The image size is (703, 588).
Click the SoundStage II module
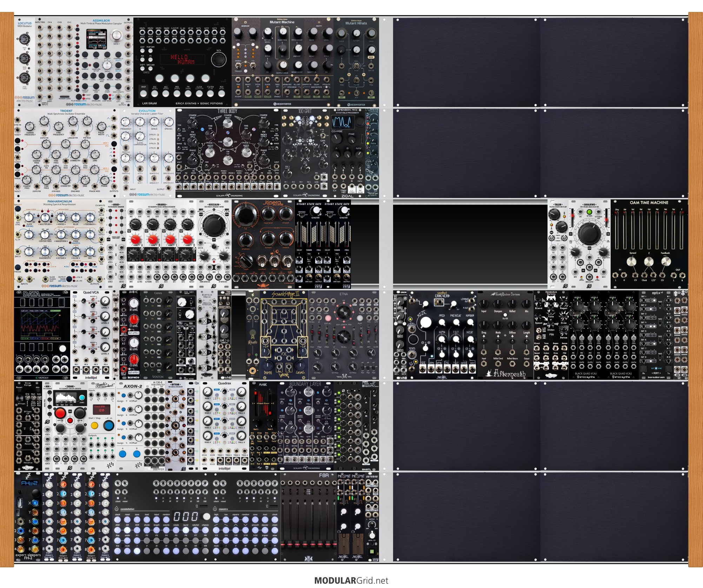(284, 335)
